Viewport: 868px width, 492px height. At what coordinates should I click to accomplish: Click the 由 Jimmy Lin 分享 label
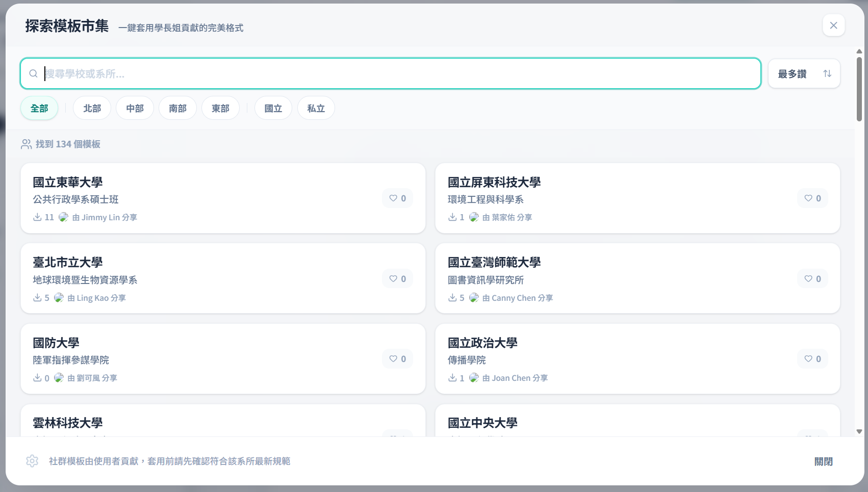pyautogui.click(x=105, y=217)
